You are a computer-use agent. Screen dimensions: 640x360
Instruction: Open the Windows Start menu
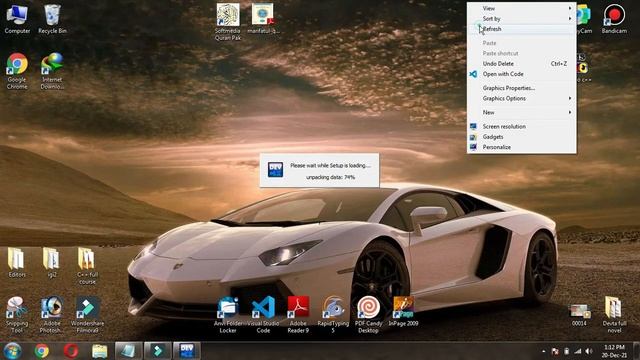[12, 351]
